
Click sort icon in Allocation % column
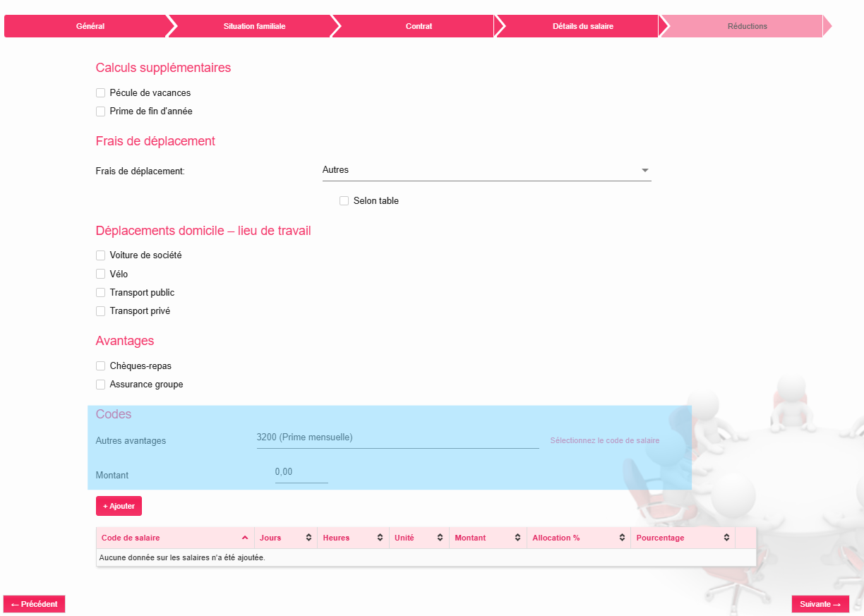622,538
